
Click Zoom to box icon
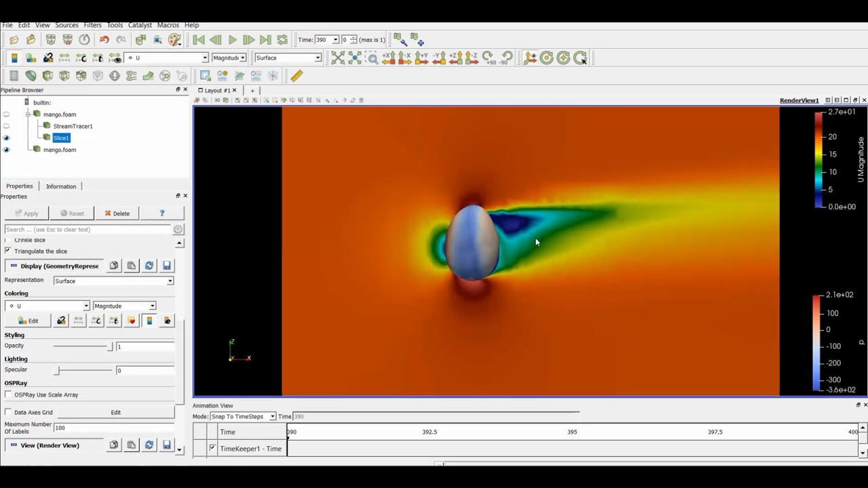pyautogui.click(x=372, y=58)
